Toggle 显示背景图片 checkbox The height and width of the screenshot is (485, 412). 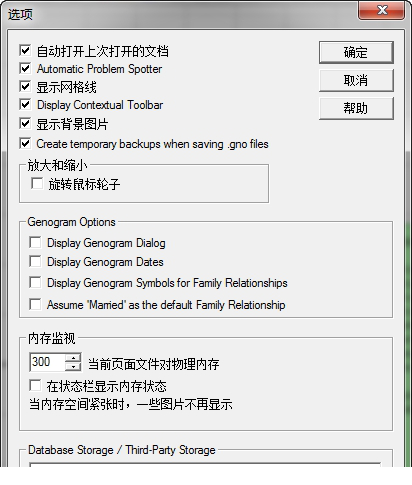pyautogui.click(x=25, y=124)
